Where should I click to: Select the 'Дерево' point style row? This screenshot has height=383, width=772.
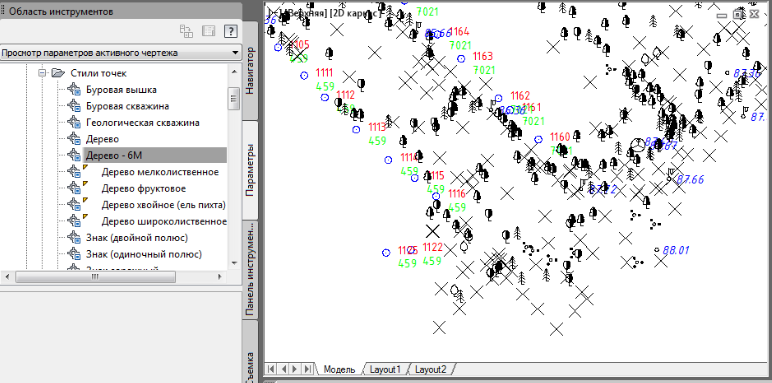point(102,139)
